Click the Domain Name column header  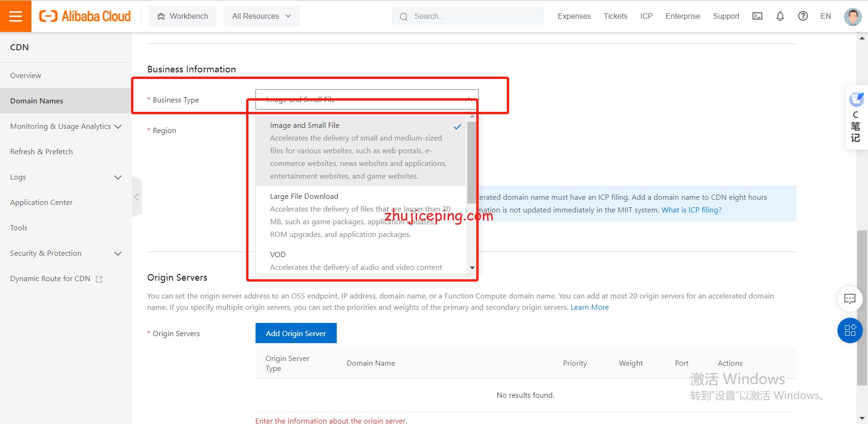(x=371, y=363)
